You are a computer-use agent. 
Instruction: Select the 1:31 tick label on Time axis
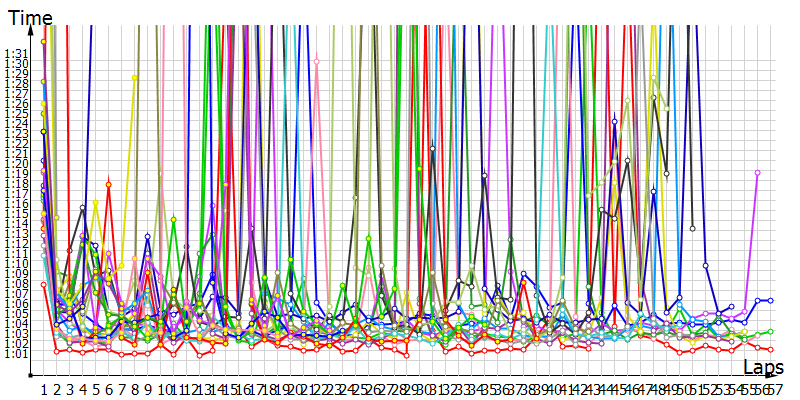(17, 53)
